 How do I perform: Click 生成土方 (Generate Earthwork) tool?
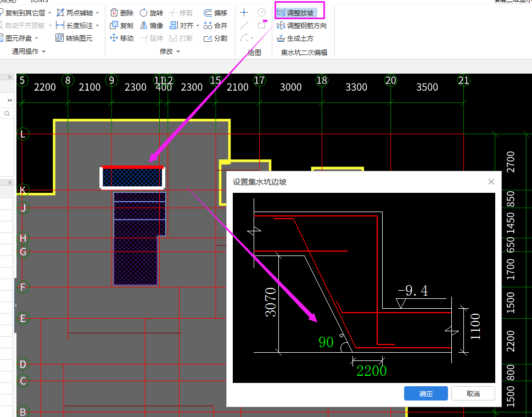point(295,38)
